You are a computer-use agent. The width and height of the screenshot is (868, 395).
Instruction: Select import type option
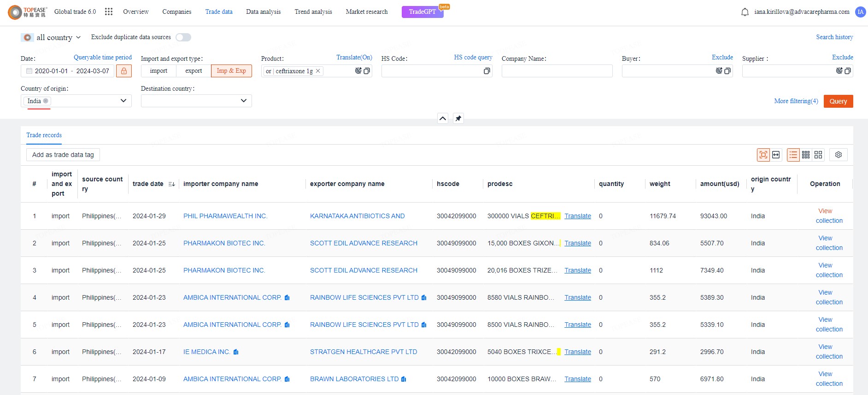pos(158,71)
